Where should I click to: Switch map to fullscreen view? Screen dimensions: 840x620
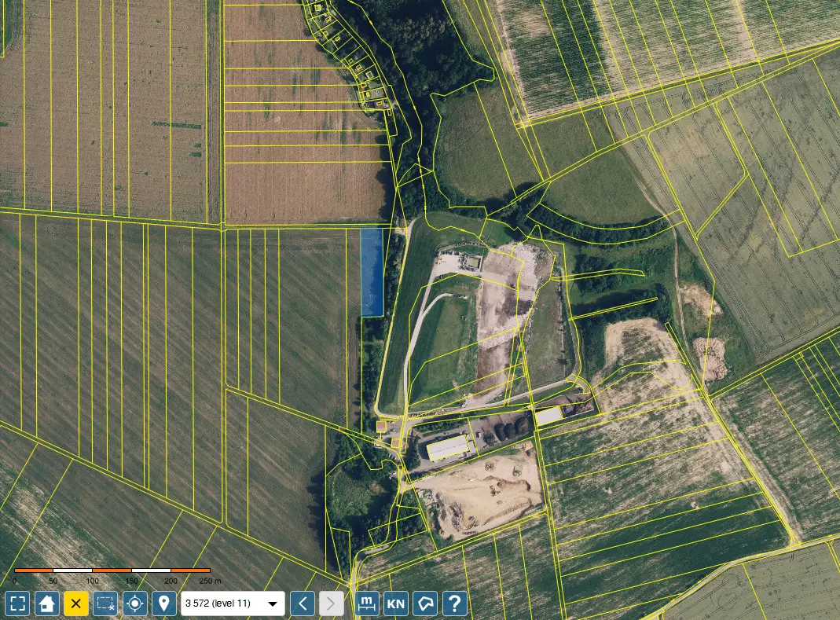click(17, 603)
